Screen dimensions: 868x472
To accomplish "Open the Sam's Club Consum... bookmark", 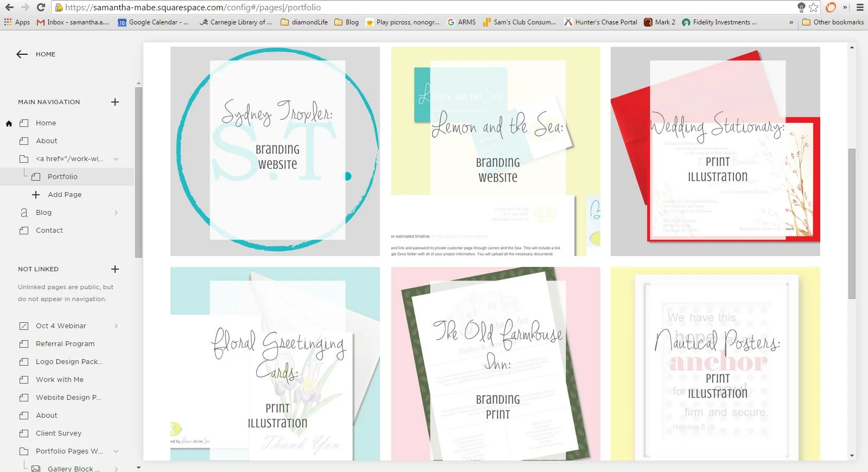I will pyautogui.click(x=519, y=22).
